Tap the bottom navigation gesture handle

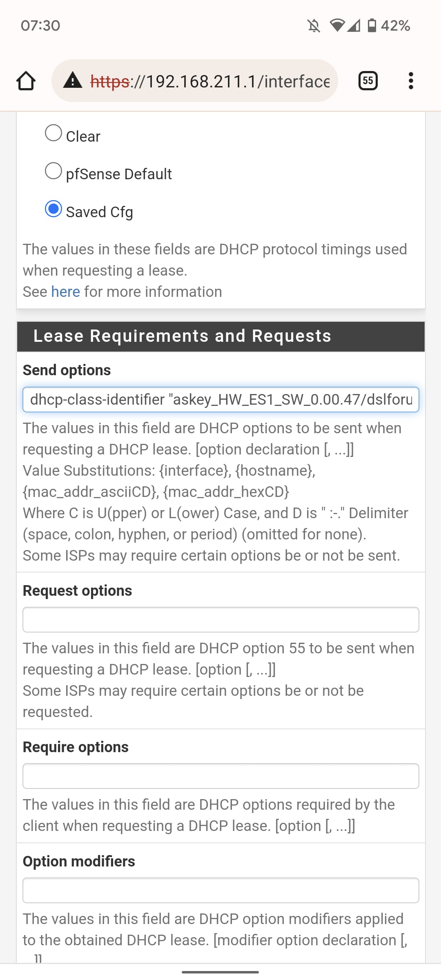tap(220, 972)
